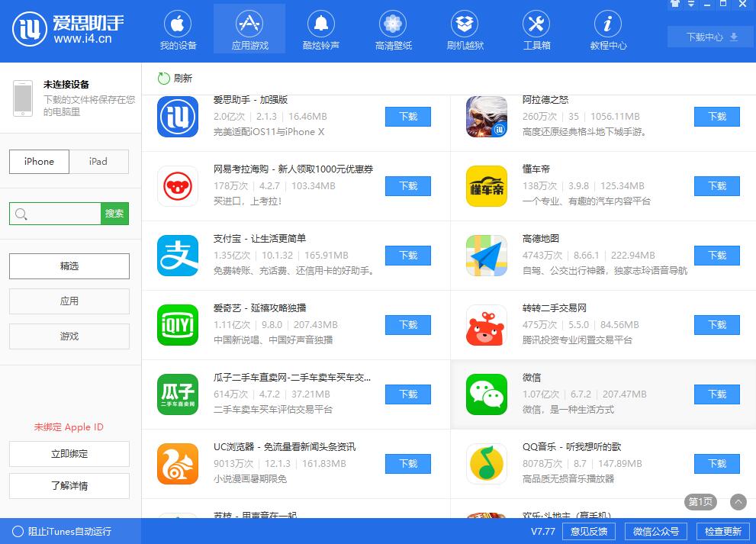This screenshot has height=544, width=756.
Task: Open the 酷炫铃声 section
Action: pyautogui.click(x=321, y=30)
